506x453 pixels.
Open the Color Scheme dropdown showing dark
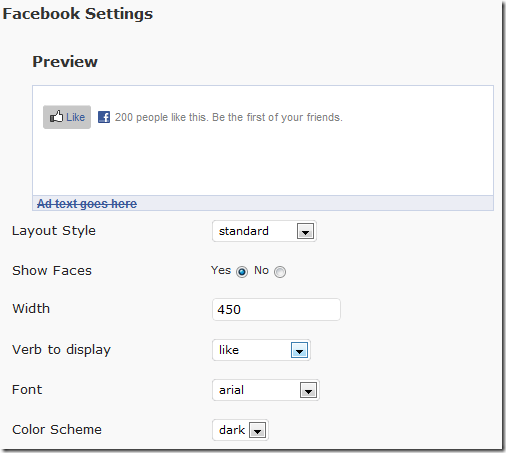click(x=240, y=430)
